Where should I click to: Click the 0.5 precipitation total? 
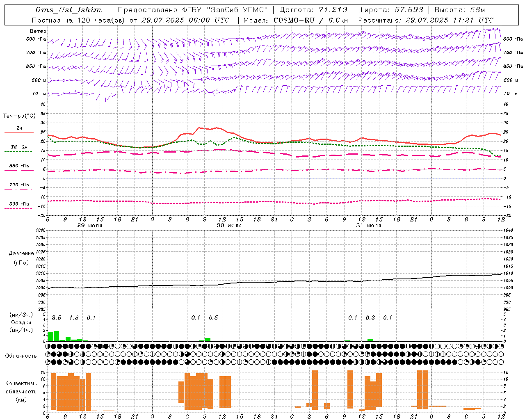tap(213, 317)
